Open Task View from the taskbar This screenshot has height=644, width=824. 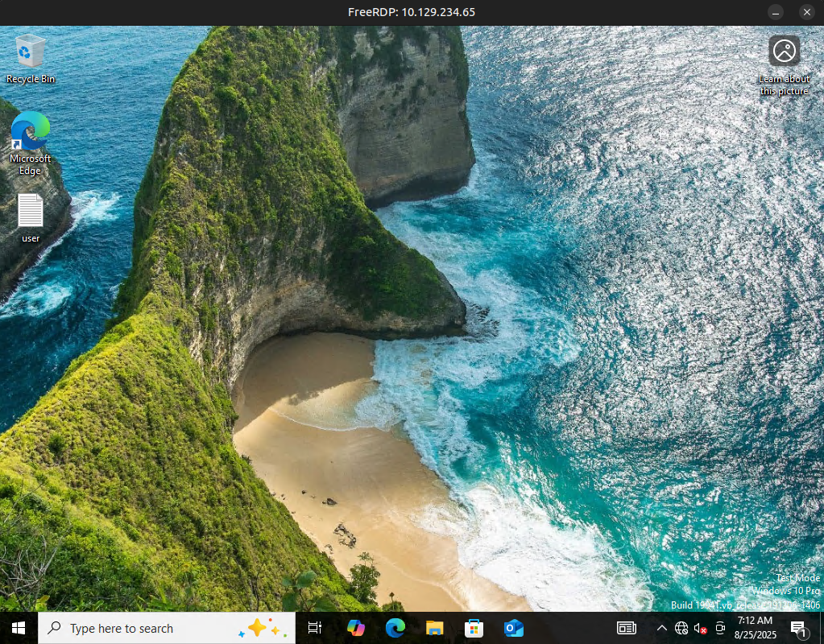(x=315, y=628)
